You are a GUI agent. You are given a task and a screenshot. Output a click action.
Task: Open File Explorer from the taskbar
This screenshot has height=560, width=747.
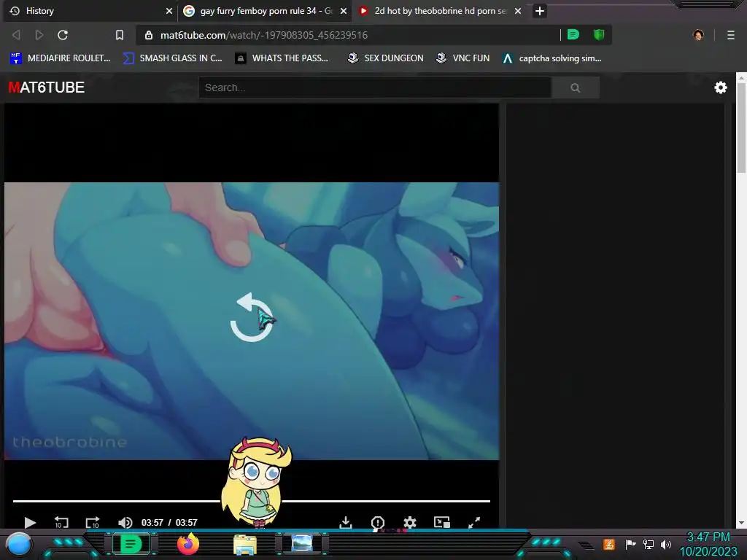click(245, 544)
